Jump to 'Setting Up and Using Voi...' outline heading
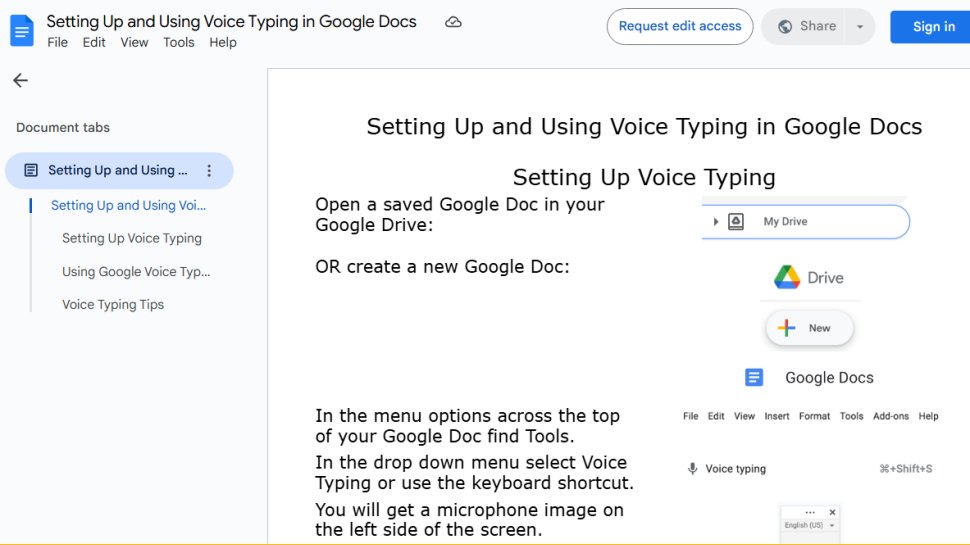The height and width of the screenshot is (545, 970). click(x=128, y=205)
